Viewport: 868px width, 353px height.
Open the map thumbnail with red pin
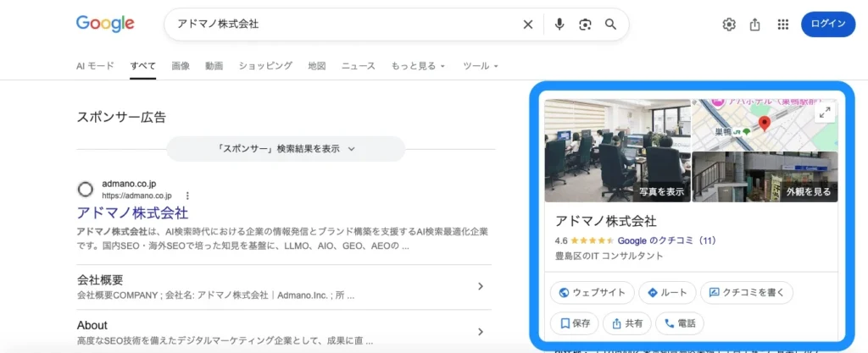pyautogui.click(x=765, y=124)
